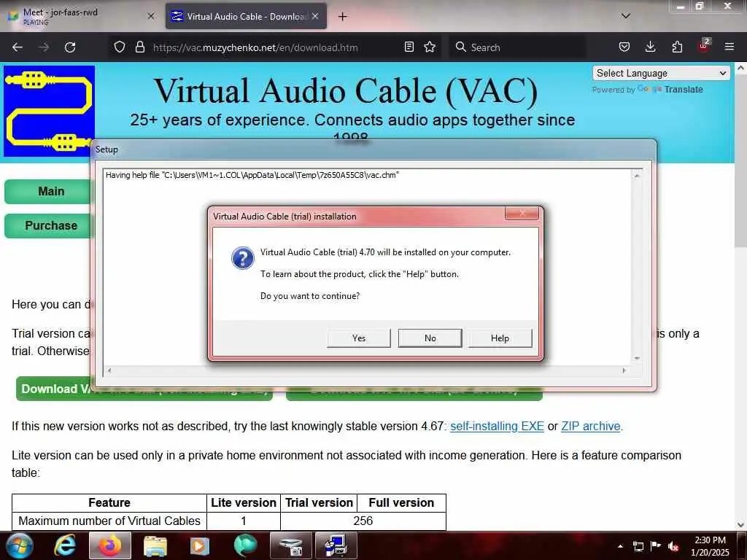Click the table cell showing 256
747x560 pixels.
click(363, 521)
